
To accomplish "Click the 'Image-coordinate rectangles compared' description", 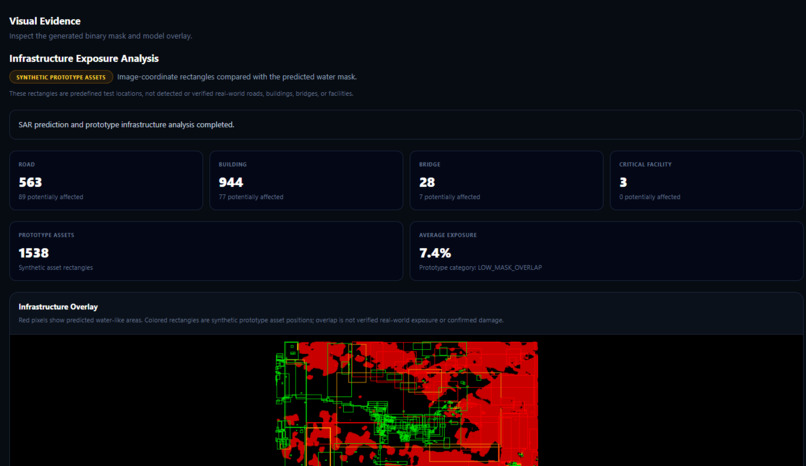I will click(x=237, y=77).
